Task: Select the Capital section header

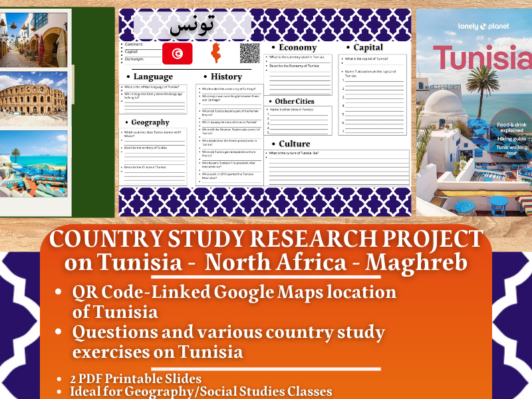Action: pyautogui.click(x=366, y=47)
